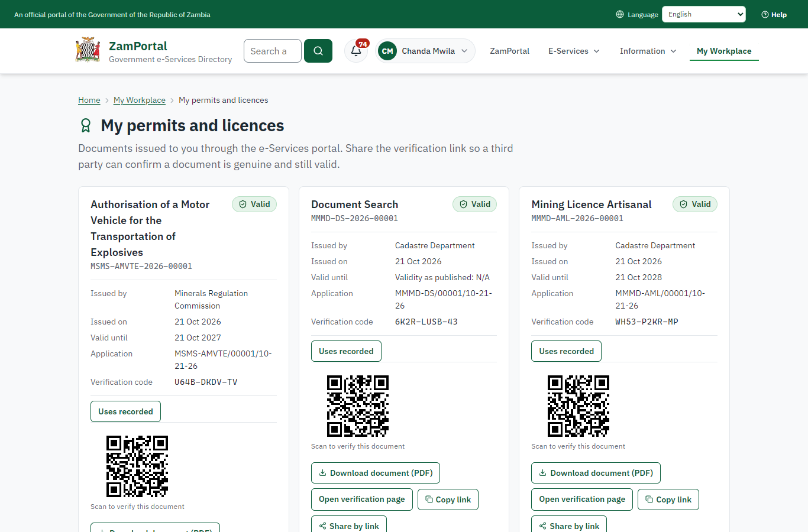The height and width of the screenshot is (532, 808).
Task: Click the Valid badge on Mining Licence Artisanal
Action: [695, 204]
